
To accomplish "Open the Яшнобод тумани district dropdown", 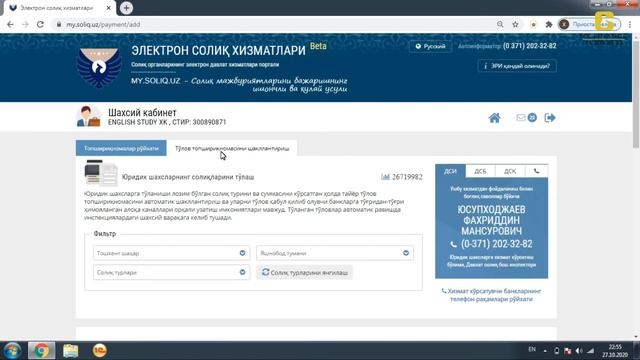I will [x=335, y=253].
